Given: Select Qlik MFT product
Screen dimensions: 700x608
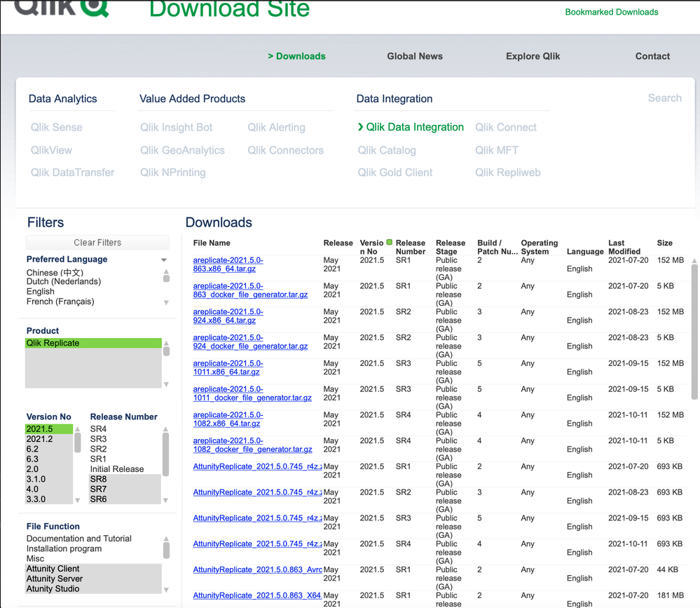Looking at the screenshot, I should click(x=496, y=150).
